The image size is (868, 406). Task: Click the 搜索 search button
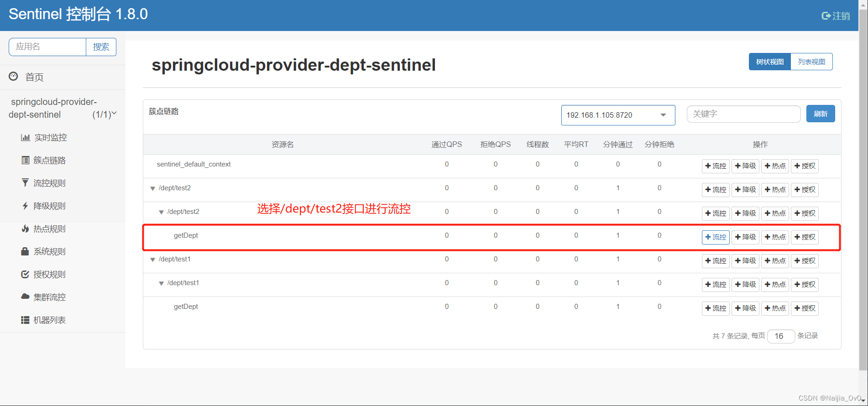[x=101, y=47]
